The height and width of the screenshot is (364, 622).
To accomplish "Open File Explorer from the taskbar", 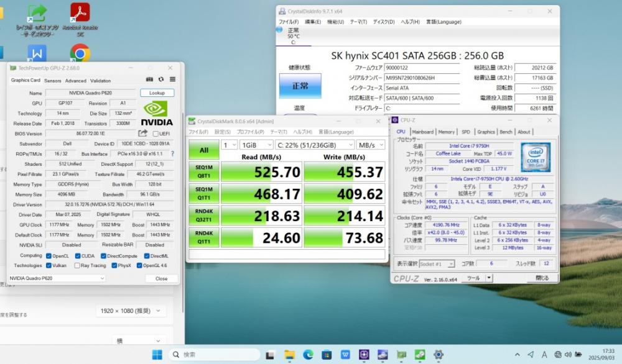I will [289, 355].
